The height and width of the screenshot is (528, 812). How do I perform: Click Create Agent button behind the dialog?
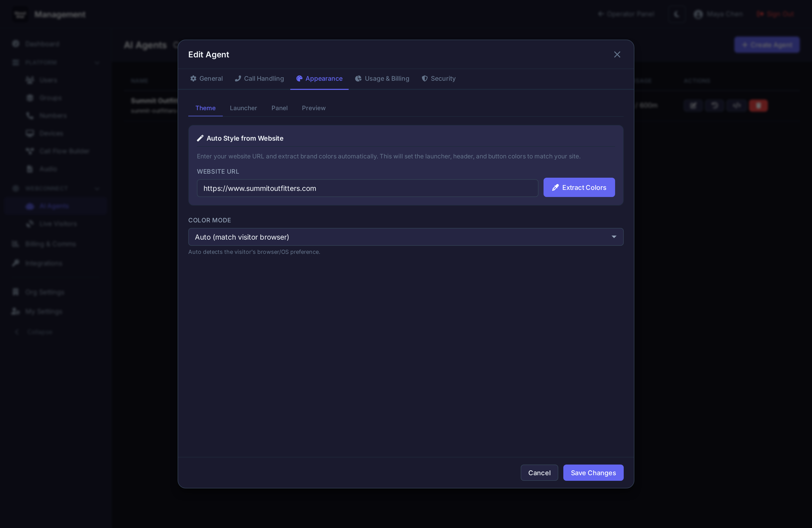point(767,45)
